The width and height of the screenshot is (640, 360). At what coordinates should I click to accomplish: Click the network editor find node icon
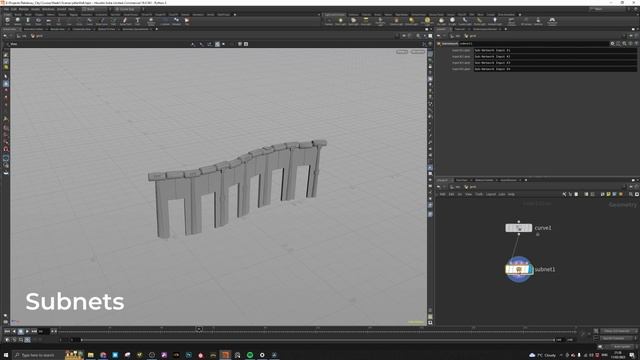point(631,194)
